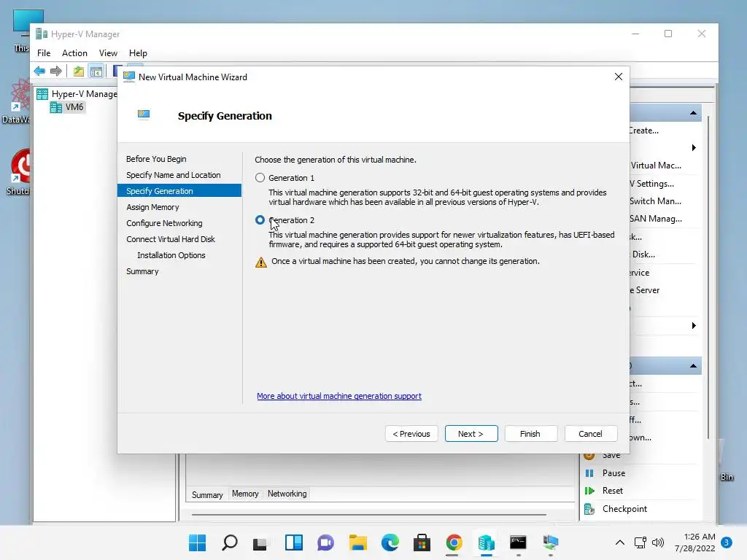Click Reset in the Actions pane
The width and height of the screenshot is (747, 560).
click(x=613, y=491)
